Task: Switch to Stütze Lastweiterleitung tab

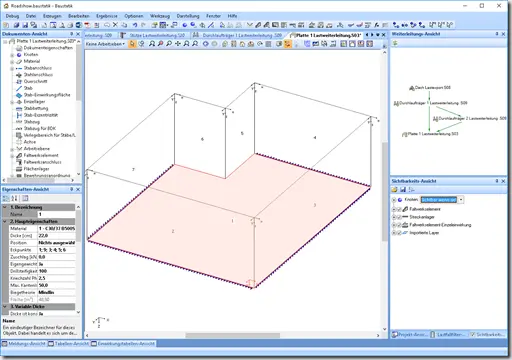Action: 153,35
